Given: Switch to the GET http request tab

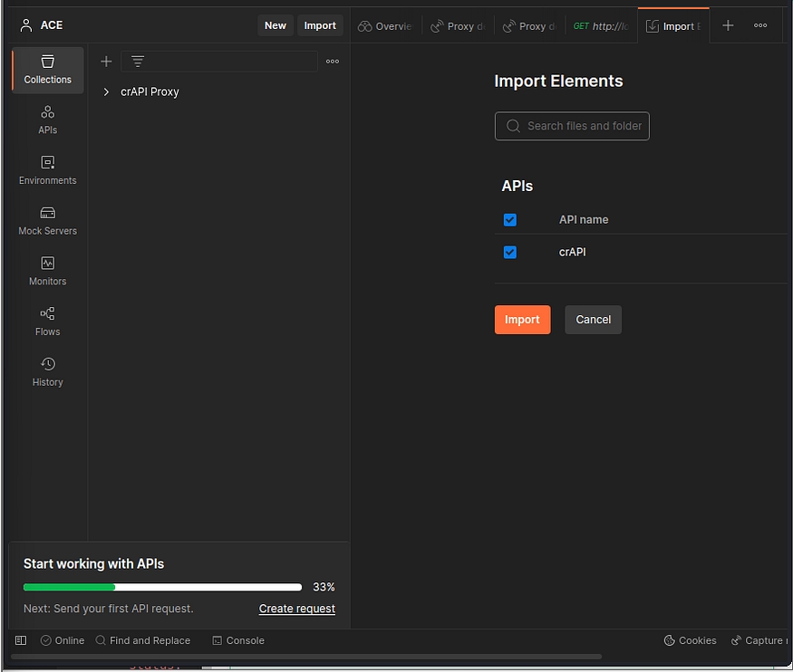Looking at the screenshot, I should pos(600,26).
